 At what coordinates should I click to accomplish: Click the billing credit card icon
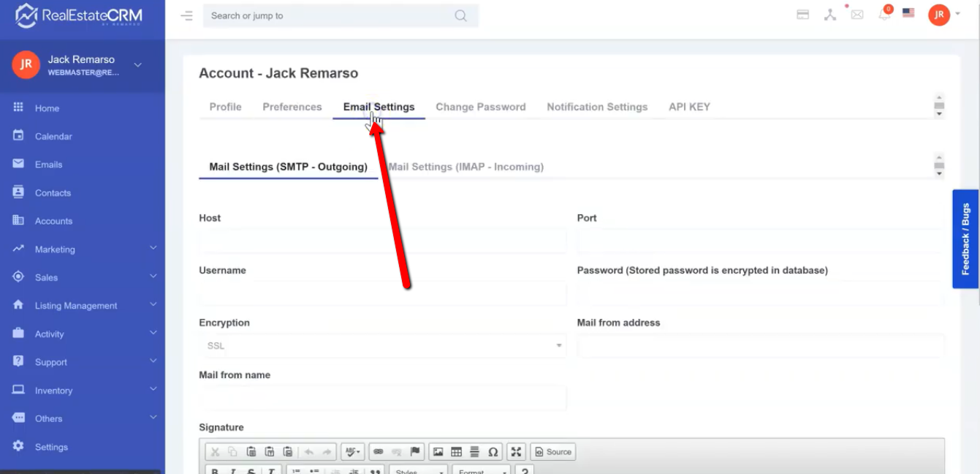pyautogui.click(x=803, y=15)
